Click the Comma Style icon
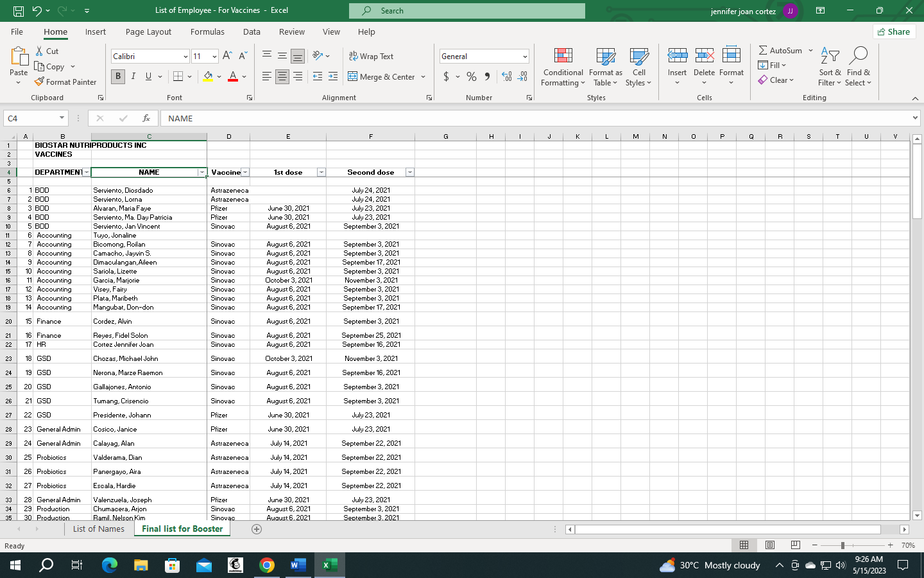This screenshot has width=924, height=578. click(487, 76)
